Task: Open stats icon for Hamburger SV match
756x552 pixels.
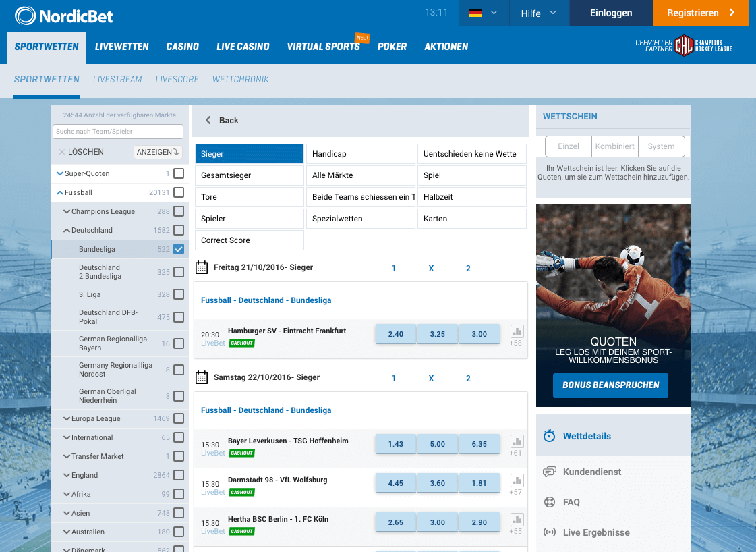Action: click(x=517, y=331)
